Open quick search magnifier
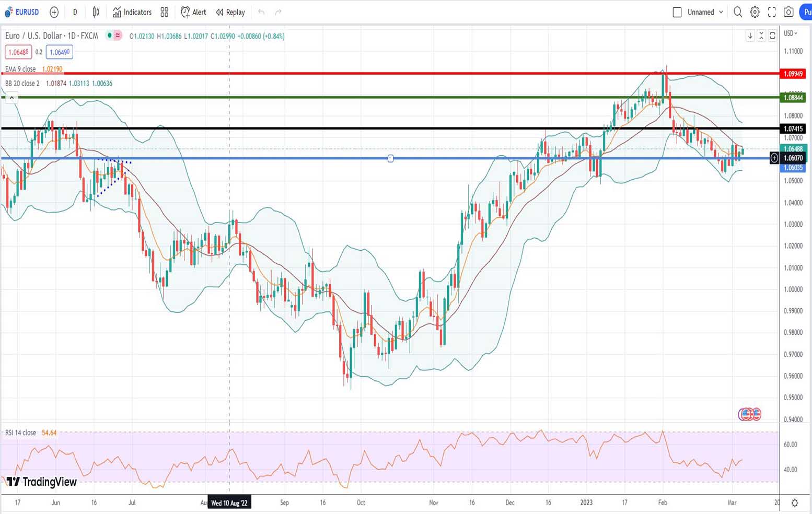The image size is (812, 514). point(738,12)
